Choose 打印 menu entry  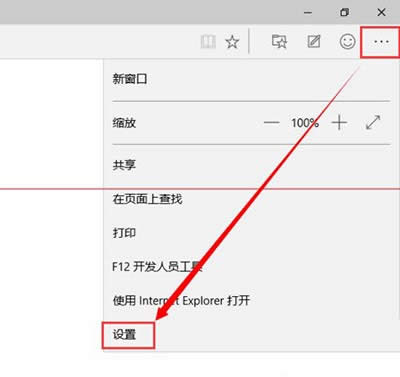pos(124,233)
